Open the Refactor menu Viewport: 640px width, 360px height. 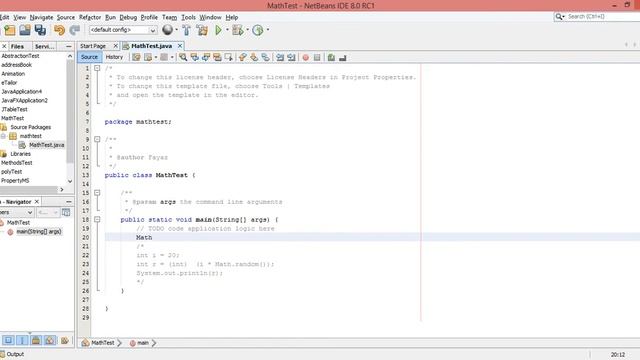90,17
